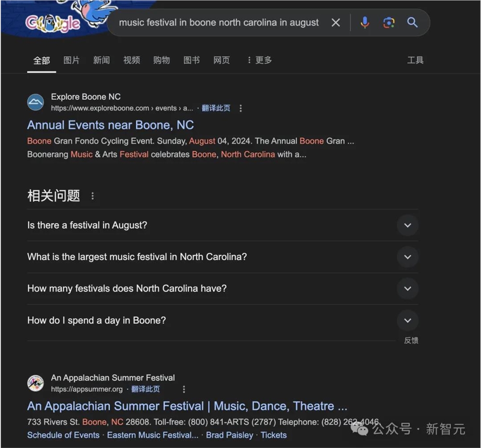481x448 pixels.
Task: Switch to the 视频 tab
Action: point(132,60)
